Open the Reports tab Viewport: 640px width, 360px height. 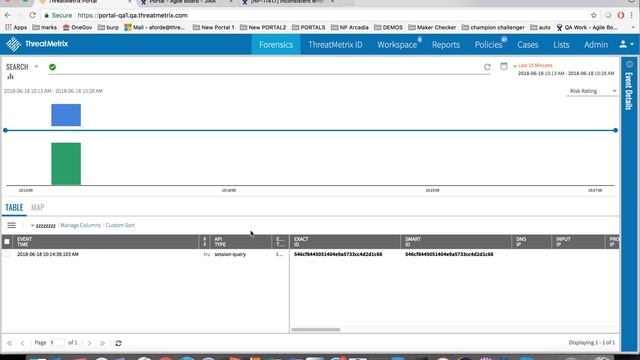coord(446,44)
